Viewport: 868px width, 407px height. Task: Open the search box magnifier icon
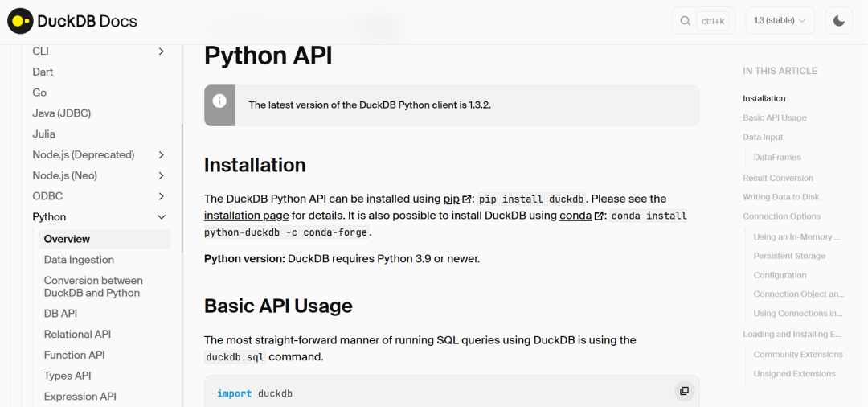click(x=685, y=21)
